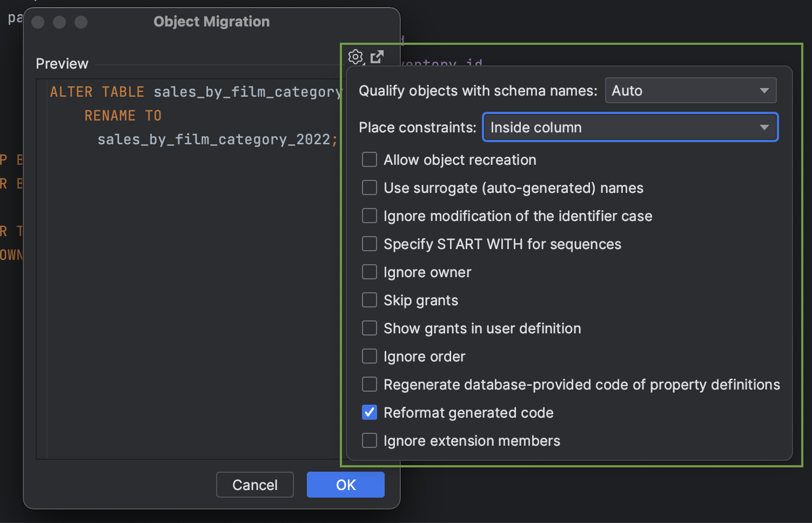Check Ignore extension members option
The image size is (812, 523).
click(370, 440)
